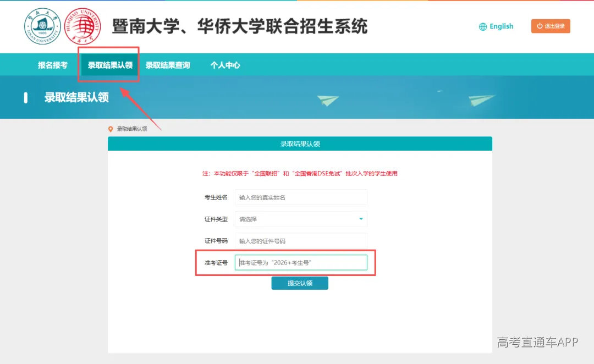Open the 证件类型 dropdown

301,219
